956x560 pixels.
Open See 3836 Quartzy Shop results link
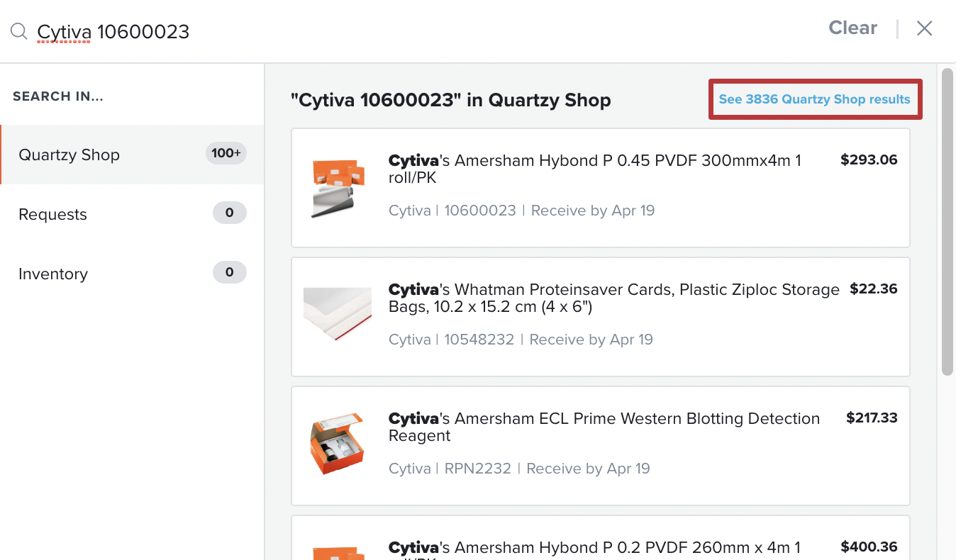(x=815, y=99)
